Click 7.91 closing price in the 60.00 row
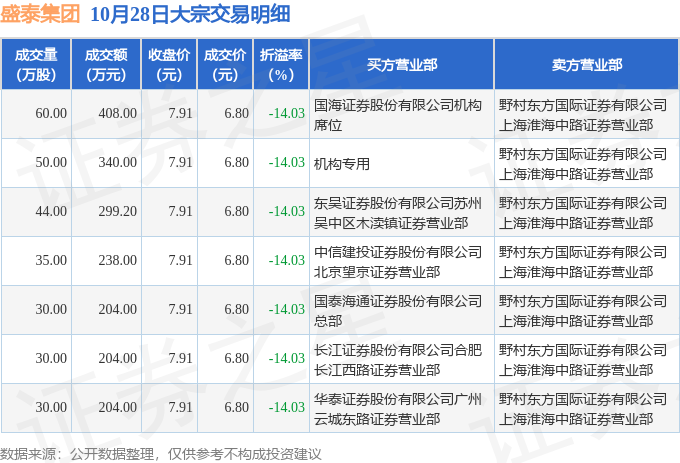 click(180, 114)
